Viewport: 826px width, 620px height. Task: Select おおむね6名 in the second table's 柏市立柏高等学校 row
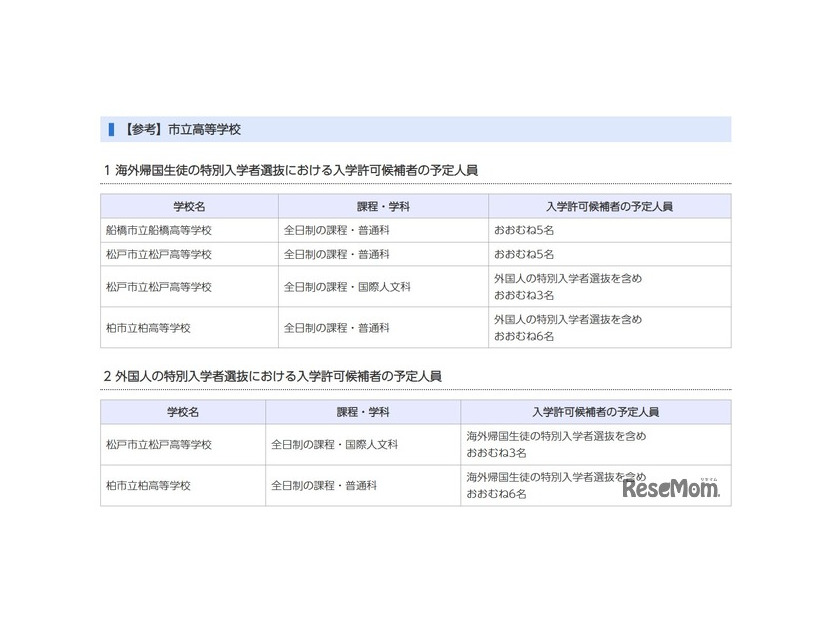coord(496,494)
